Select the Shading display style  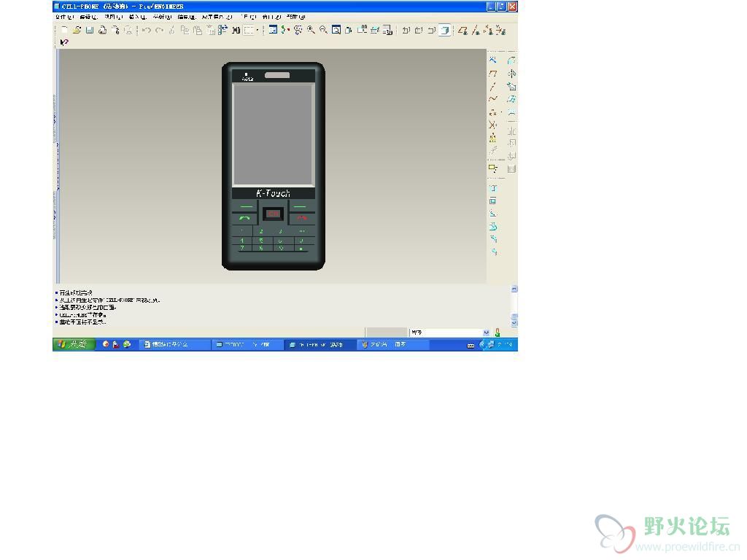click(444, 30)
